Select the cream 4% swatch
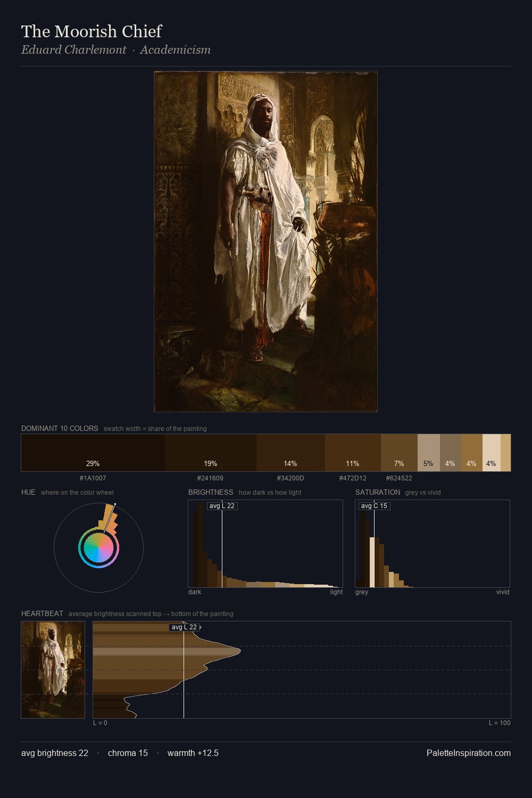Viewport: 532px width, 798px height. tap(491, 453)
